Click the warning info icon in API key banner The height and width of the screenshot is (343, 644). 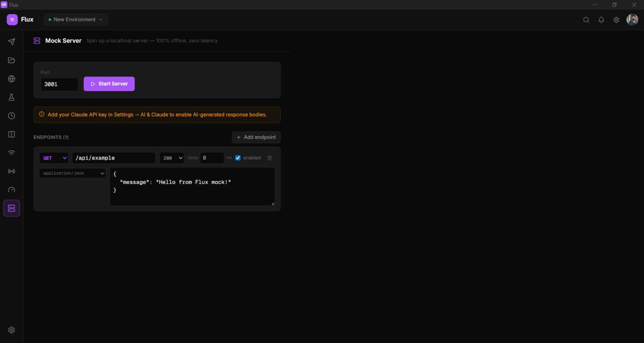click(x=41, y=114)
